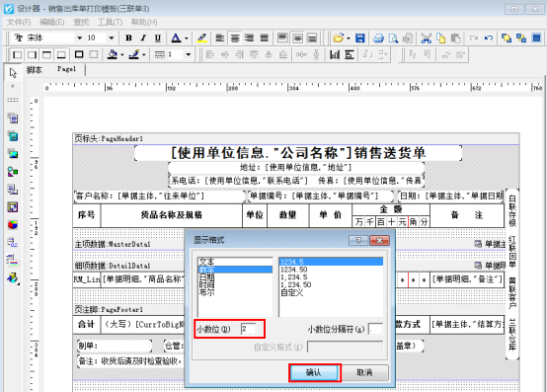The width and height of the screenshot is (547, 392).
Task: Toggle Underline formatting button
Action: (x=158, y=38)
